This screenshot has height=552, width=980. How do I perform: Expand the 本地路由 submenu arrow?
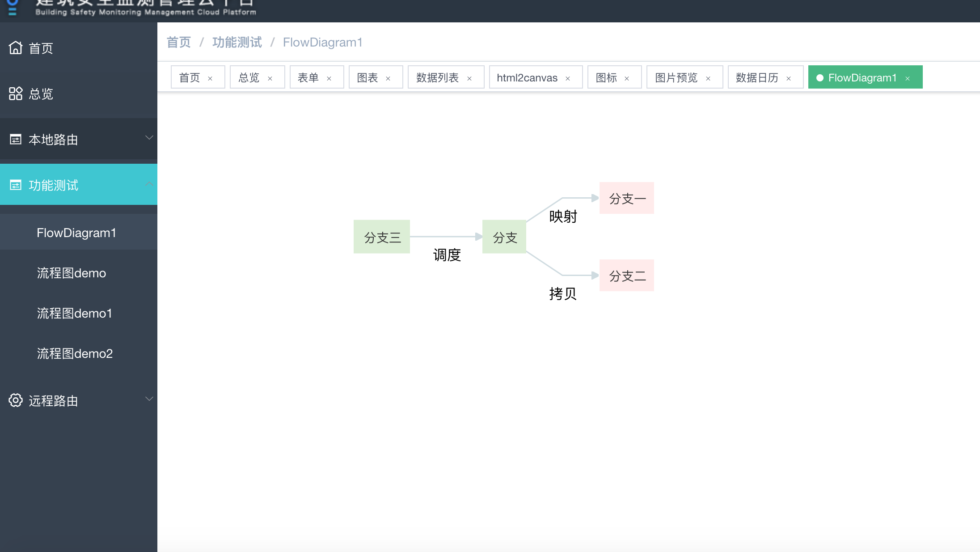[x=149, y=138]
